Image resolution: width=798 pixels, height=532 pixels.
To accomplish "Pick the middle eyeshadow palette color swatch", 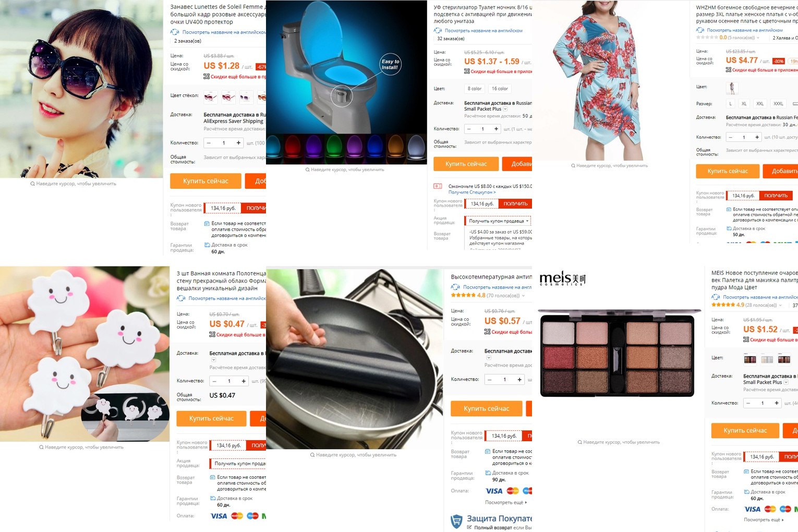I will (767, 359).
